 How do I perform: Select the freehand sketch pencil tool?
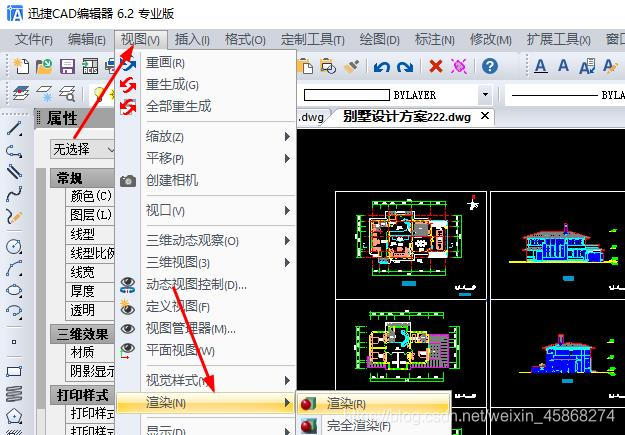(x=14, y=216)
